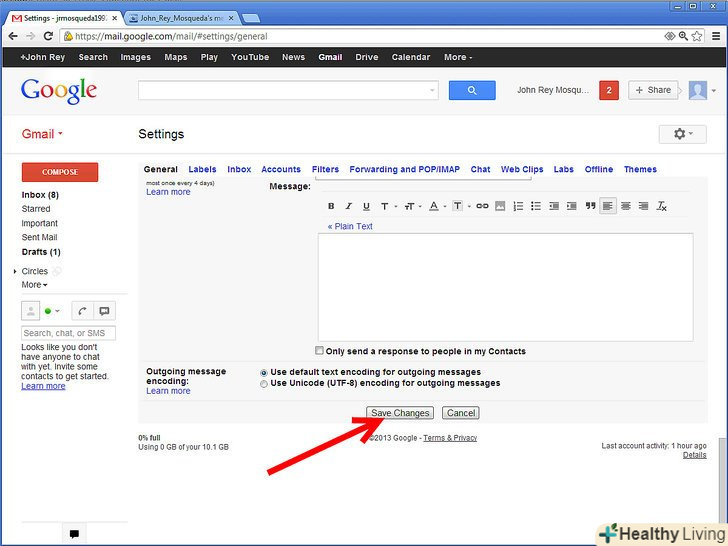The image size is (728, 546).
Task: Bookmark this page with the star icon
Action: [696, 36]
